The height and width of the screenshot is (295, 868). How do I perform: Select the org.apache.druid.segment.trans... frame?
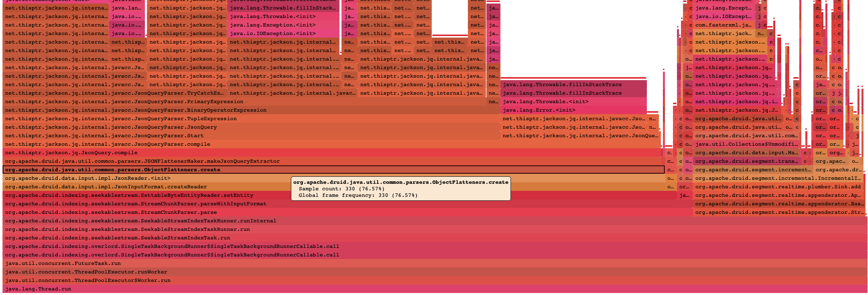coord(747,161)
